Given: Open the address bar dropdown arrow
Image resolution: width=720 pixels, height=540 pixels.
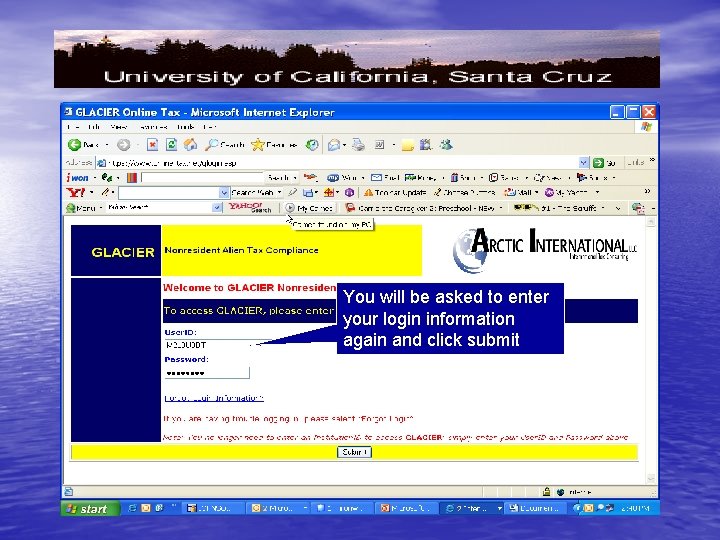Looking at the screenshot, I should [x=584, y=163].
